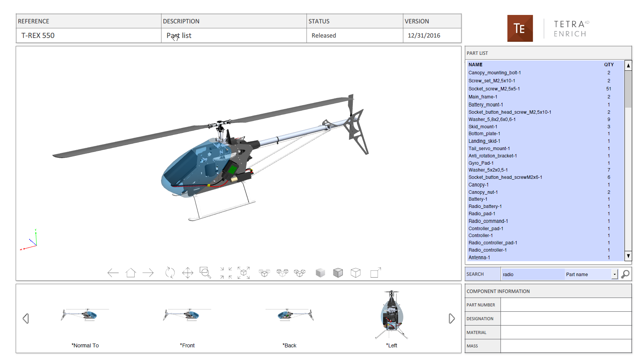
Task: Click the 12/31/2016 version cell
Action: pos(432,36)
